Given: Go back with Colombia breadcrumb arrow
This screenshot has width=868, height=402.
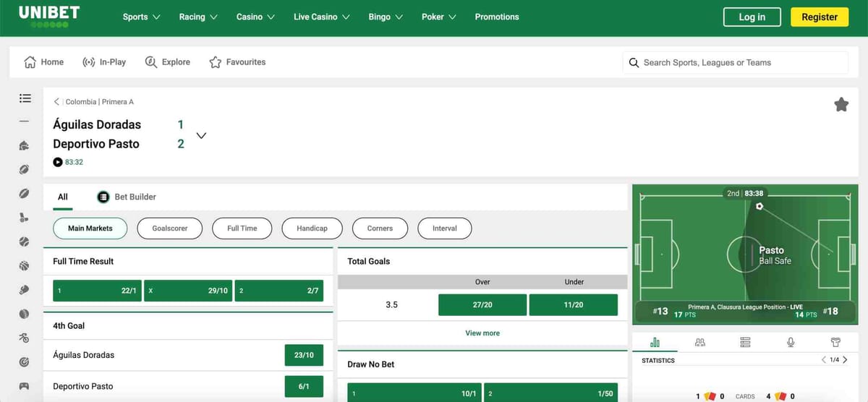Looking at the screenshot, I should coord(57,102).
